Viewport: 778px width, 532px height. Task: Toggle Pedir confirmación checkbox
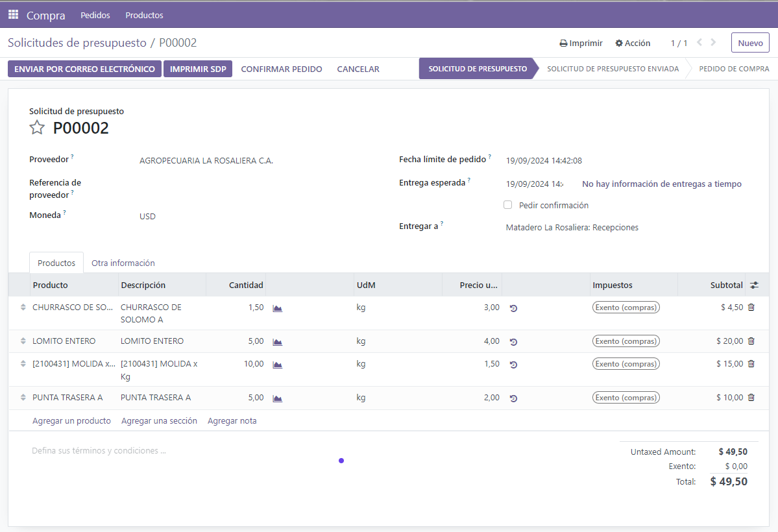(507, 205)
